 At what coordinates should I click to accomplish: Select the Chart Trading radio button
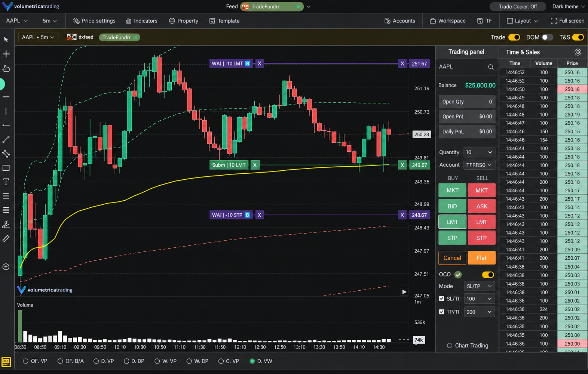(x=450, y=346)
